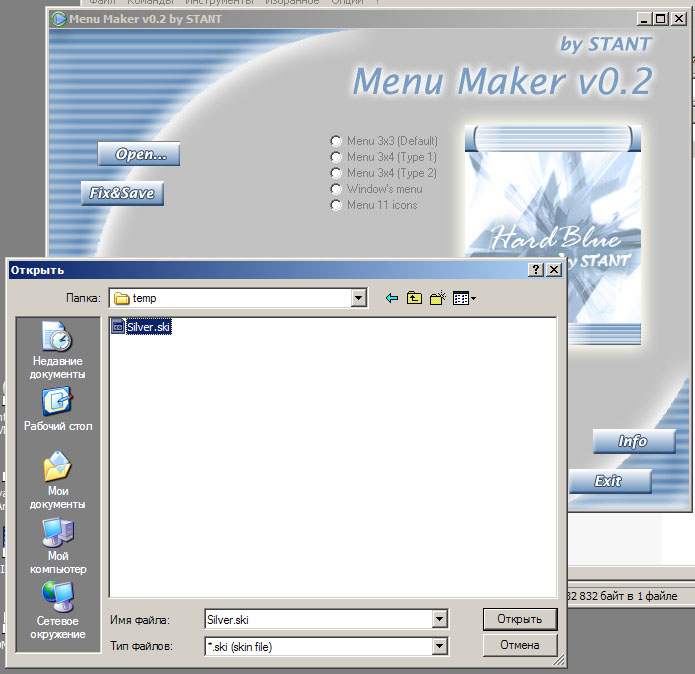Click the Exit button in Menu Maker
Screen dimensions: 695x674
click(x=610, y=481)
